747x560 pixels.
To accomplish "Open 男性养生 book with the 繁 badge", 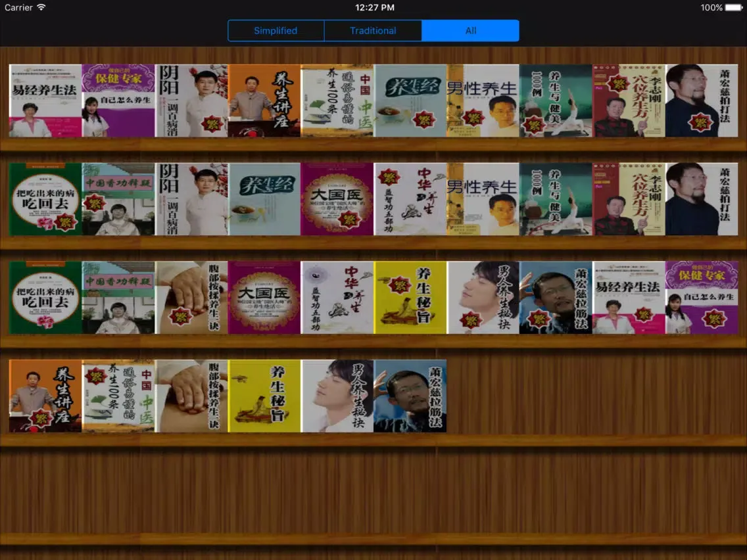I will (x=483, y=101).
